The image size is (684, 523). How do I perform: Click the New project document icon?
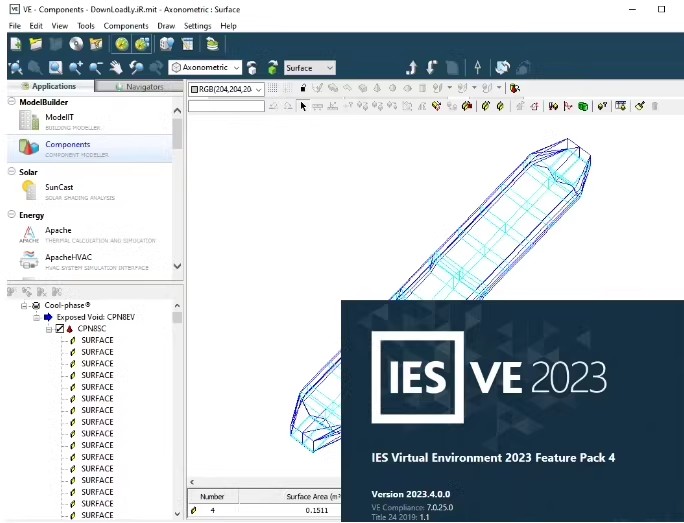pyautogui.click(x=16, y=44)
